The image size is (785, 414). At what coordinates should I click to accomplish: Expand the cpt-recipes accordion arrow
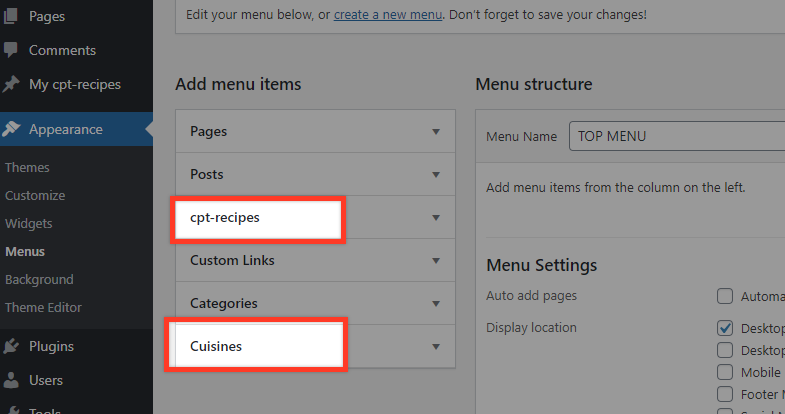(x=436, y=218)
